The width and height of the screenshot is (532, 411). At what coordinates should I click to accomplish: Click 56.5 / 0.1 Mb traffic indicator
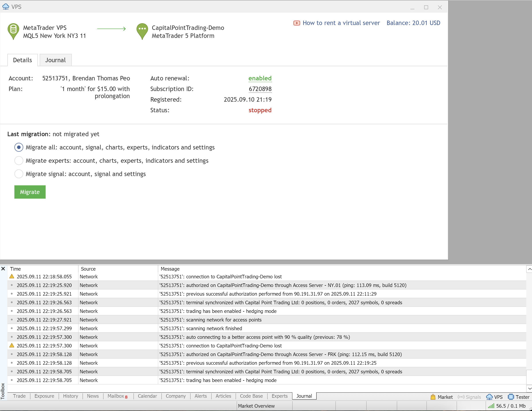coord(511,406)
